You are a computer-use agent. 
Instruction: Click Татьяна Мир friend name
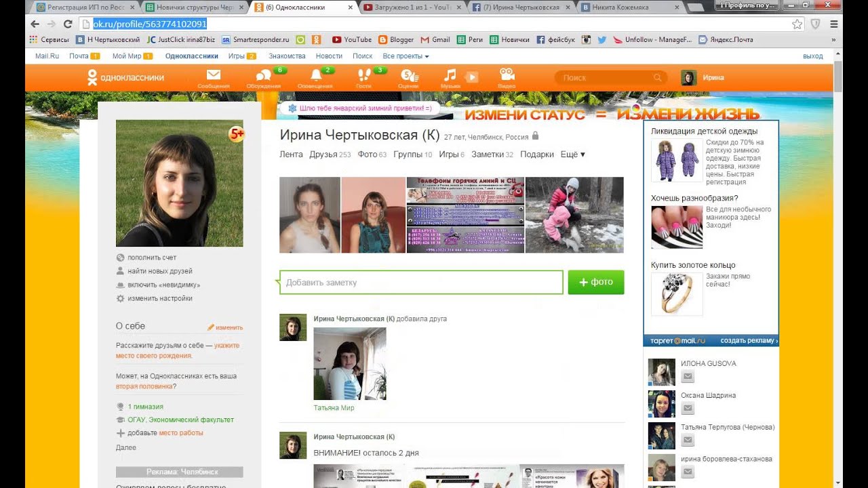click(x=334, y=408)
